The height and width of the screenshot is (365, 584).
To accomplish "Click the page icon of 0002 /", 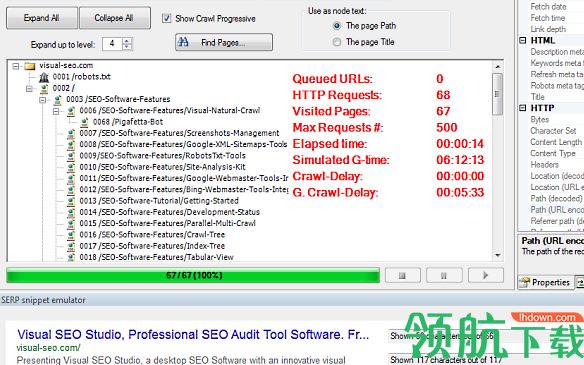I will [x=44, y=89].
